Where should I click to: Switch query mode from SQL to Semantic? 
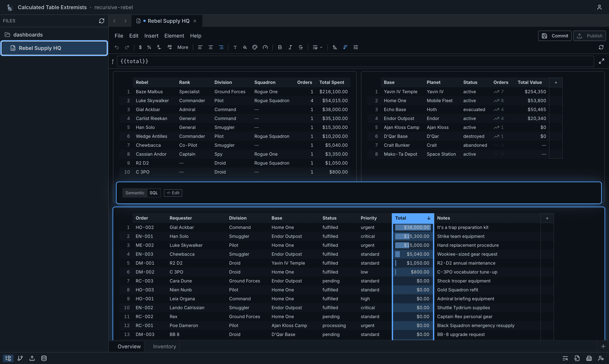tap(135, 193)
